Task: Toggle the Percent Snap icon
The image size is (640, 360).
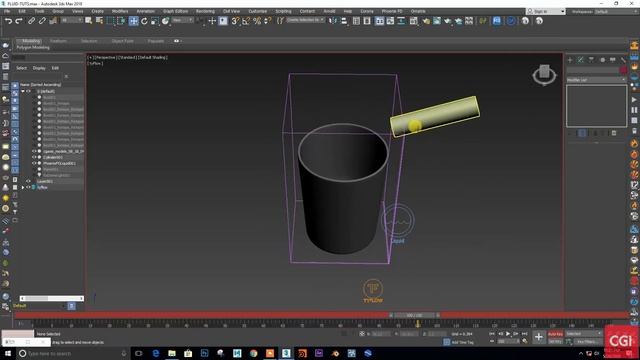Action: click(x=257, y=21)
